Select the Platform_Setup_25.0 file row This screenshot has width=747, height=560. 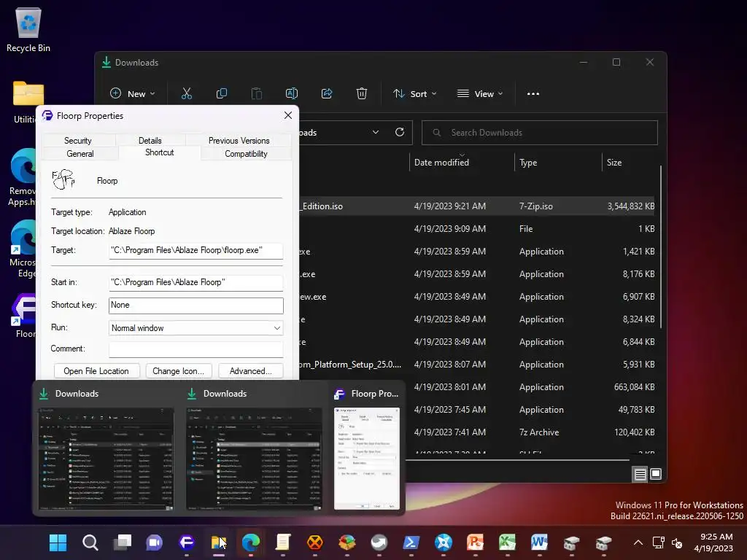pos(476,365)
